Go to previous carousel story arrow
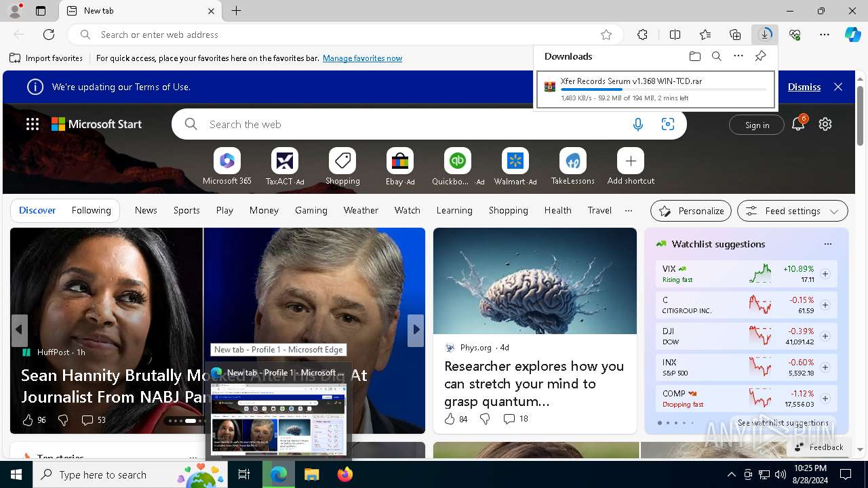The width and height of the screenshot is (868, 488). [19, 330]
